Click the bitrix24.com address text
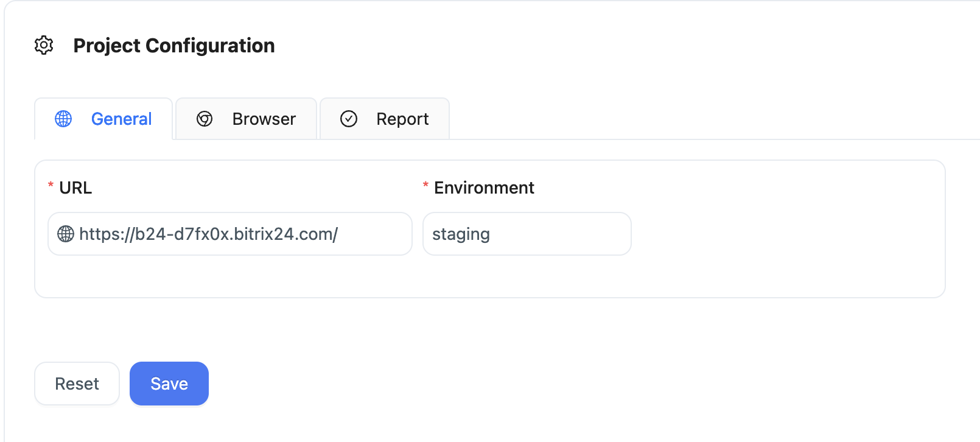This screenshot has width=980, height=442. pos(208,234)
